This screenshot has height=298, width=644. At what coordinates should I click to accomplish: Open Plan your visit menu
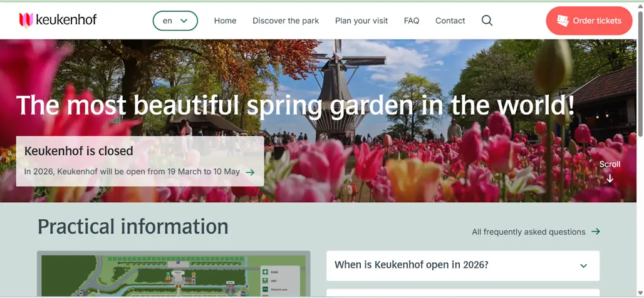[361, 21]
